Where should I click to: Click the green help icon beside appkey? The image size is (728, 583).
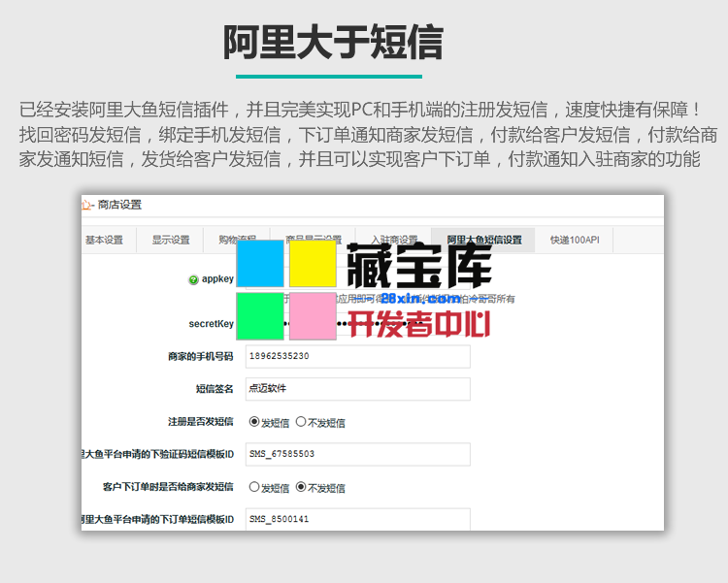pyautogui.click(x=193, y=280)
